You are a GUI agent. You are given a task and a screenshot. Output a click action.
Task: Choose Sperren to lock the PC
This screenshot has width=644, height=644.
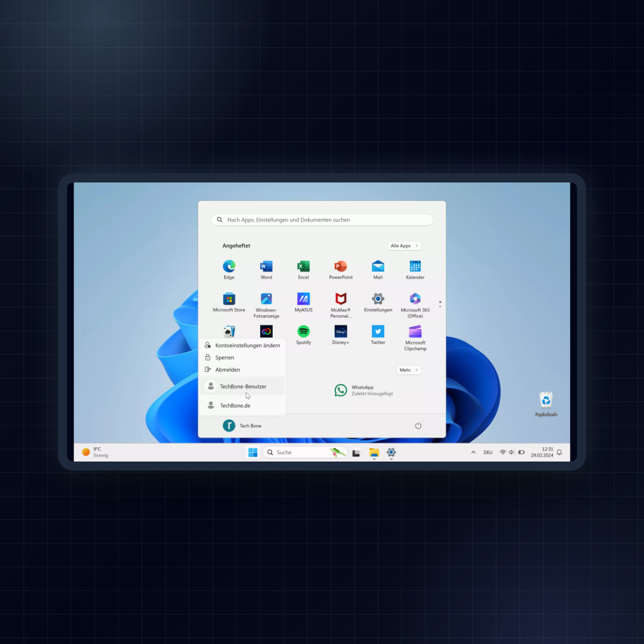coord(243,357)
